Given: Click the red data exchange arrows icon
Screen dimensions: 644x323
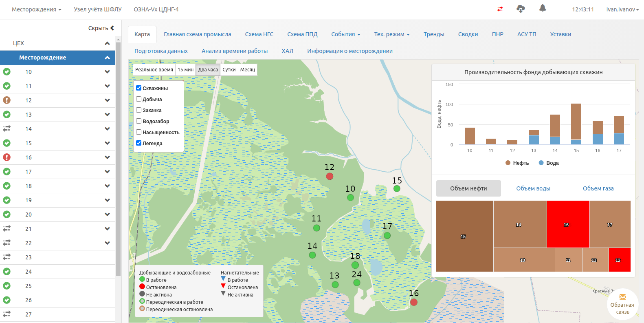Looking at the screenshot, I should point(500,9).
